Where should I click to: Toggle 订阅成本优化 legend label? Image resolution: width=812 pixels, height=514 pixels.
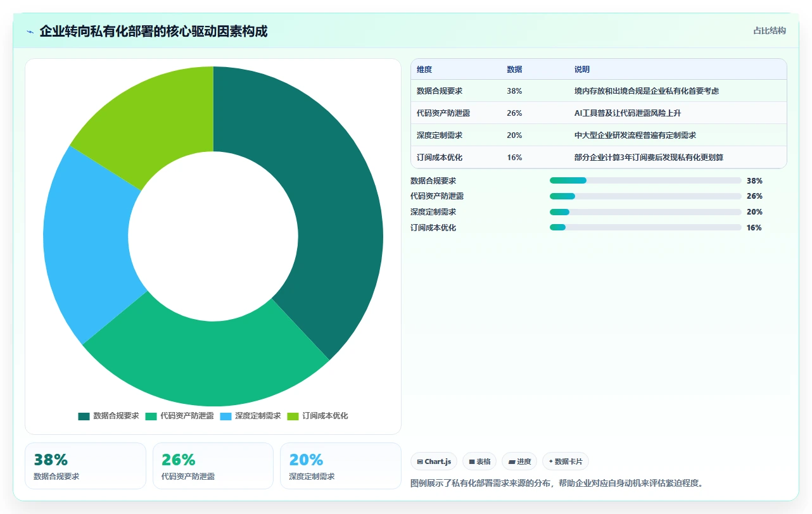click(x=325, y=416)
